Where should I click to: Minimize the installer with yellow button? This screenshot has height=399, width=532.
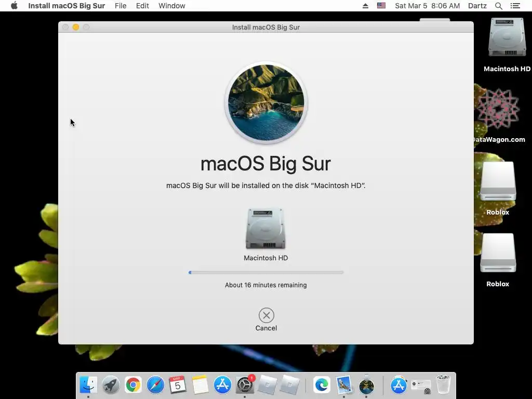tap(76, 27)
